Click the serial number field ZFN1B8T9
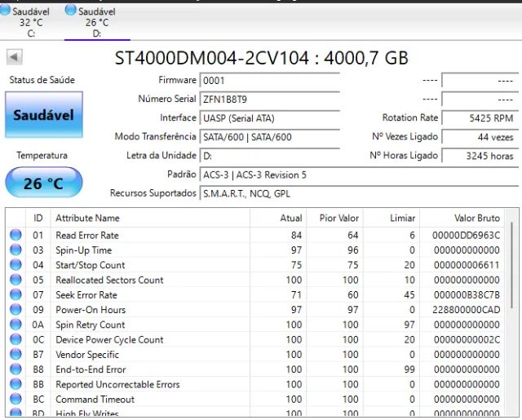The image size is (522, 420). point(270,99)
